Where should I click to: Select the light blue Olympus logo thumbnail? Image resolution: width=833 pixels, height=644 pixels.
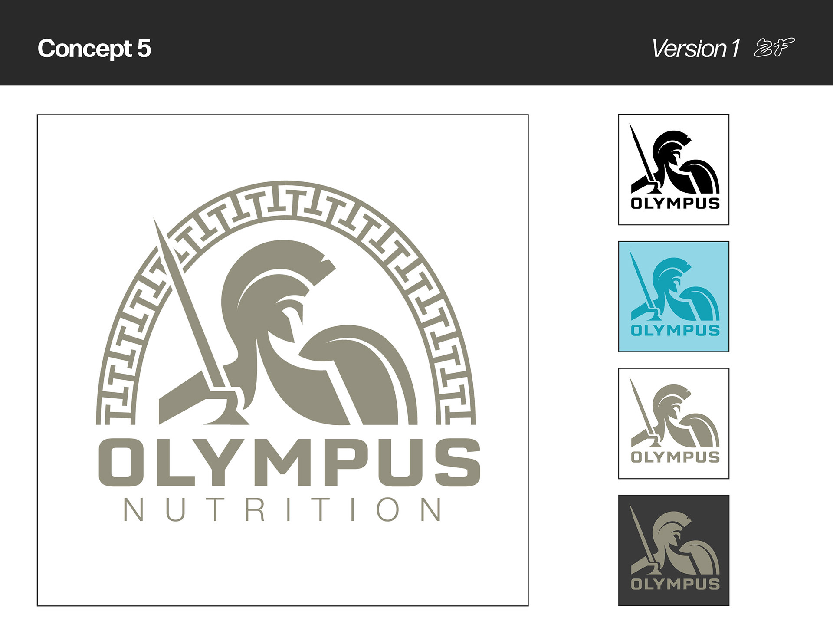[673, 296]
